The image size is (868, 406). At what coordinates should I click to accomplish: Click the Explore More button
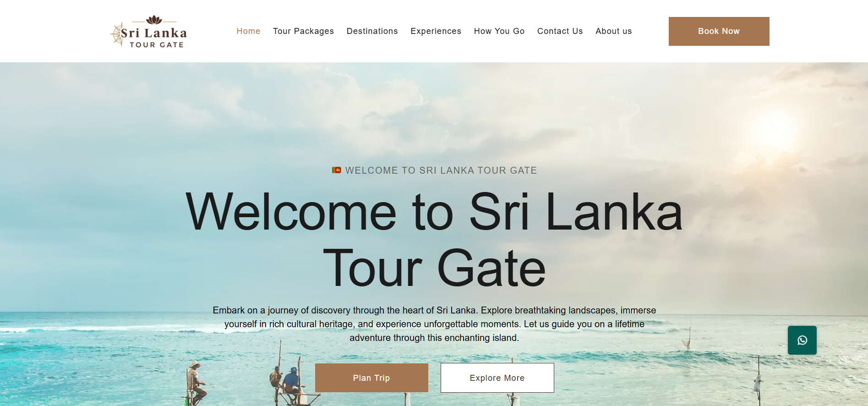(x=497, y=378)
